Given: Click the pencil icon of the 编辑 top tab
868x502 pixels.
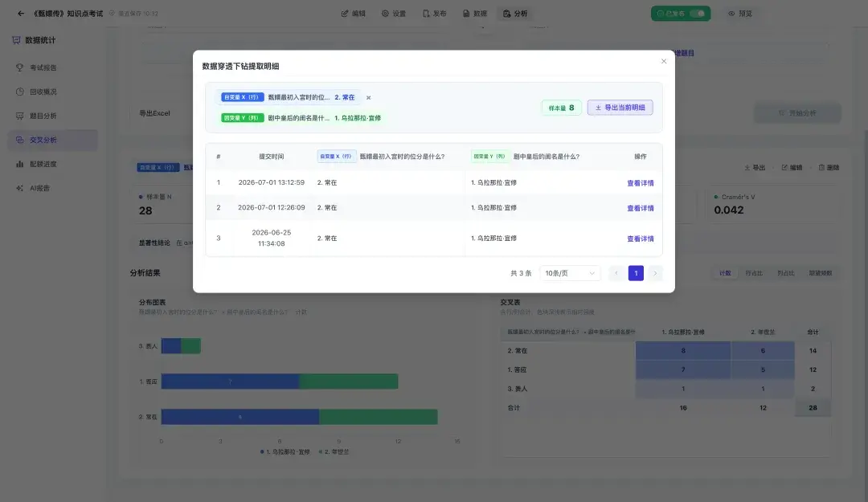Looking at the screenshot, I should tap(345, 14).
